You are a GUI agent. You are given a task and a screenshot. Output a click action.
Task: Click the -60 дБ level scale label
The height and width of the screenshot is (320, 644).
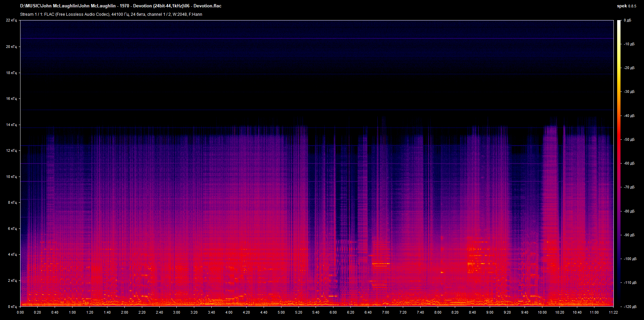[x=629, y=163]
